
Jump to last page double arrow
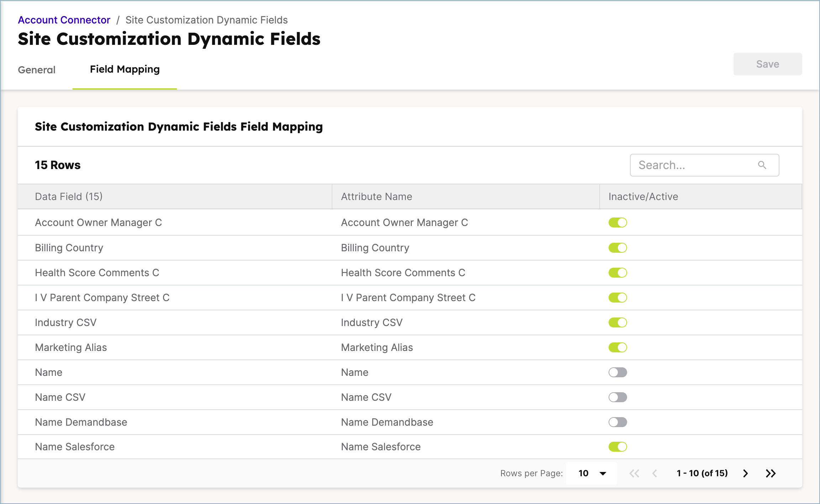click(x=771, y=473)
